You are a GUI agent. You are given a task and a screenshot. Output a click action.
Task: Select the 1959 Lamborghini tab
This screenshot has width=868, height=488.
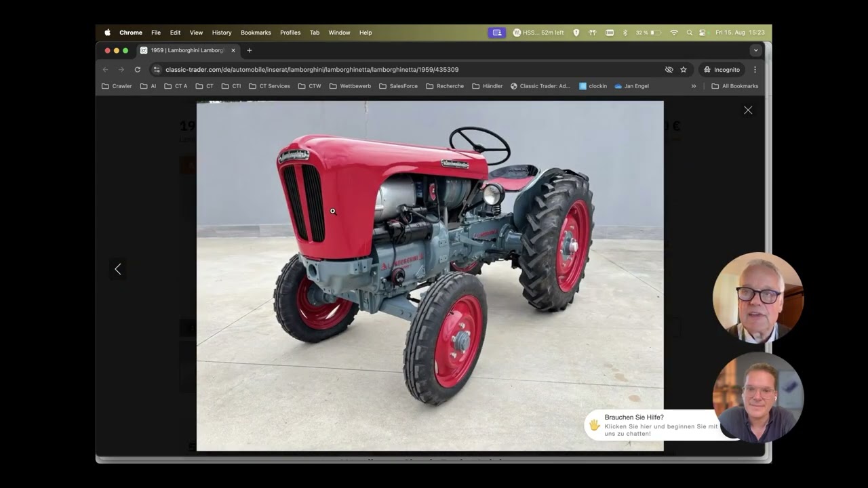188,50
